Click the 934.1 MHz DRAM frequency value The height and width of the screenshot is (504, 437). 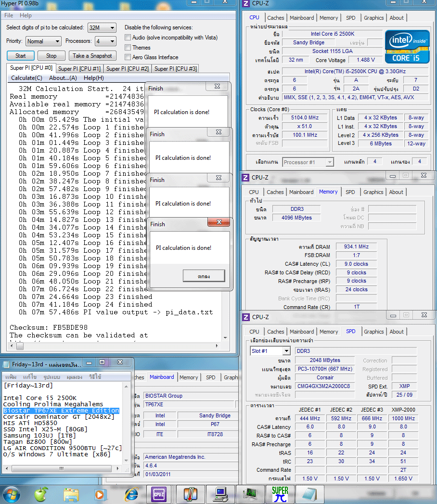pos(356,246)
